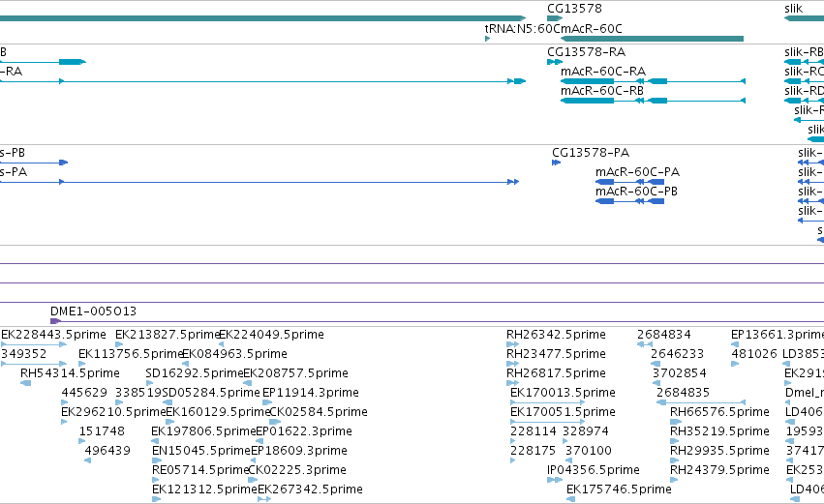Click the CG13578 gene label
The image size is (824, 504).
point(574,9)
